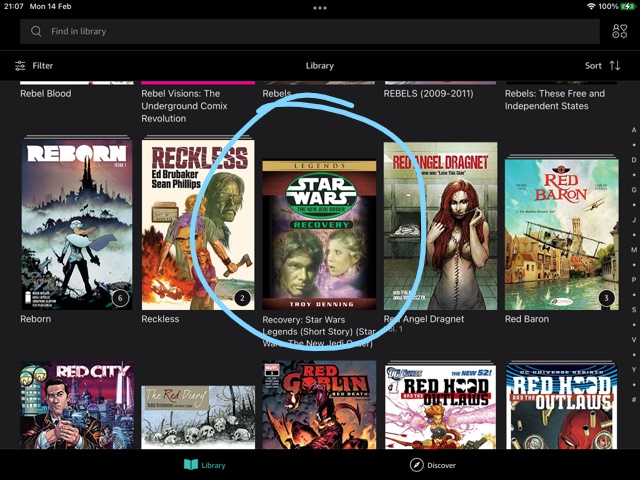Jump to letter V in index
This screenshot has width=640, height=480.
click(634, 340)
